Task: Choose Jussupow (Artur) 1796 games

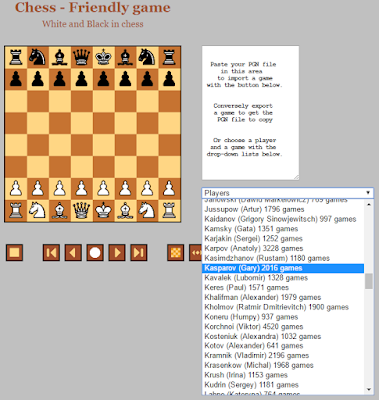Action: 283,210
